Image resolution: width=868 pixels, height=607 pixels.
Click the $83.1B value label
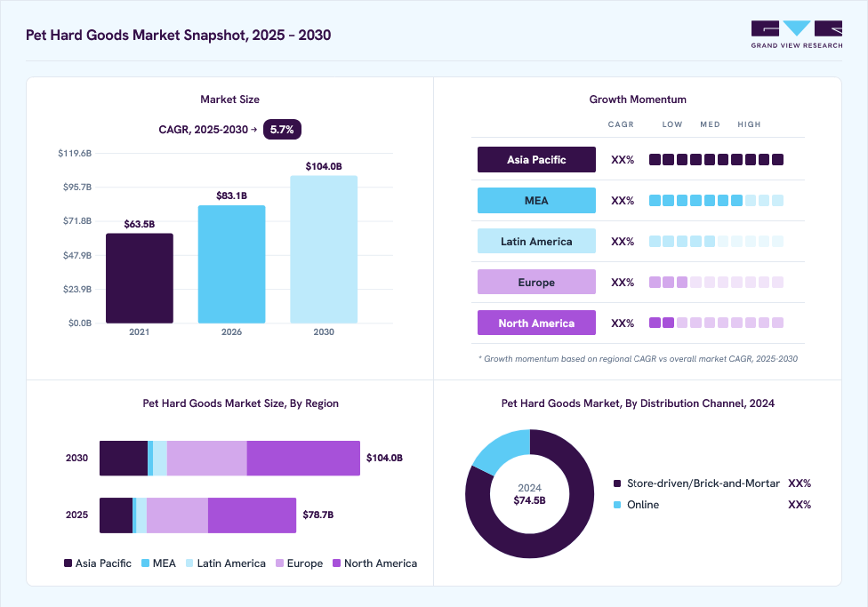pyautogui.click(x=231, y=196)
